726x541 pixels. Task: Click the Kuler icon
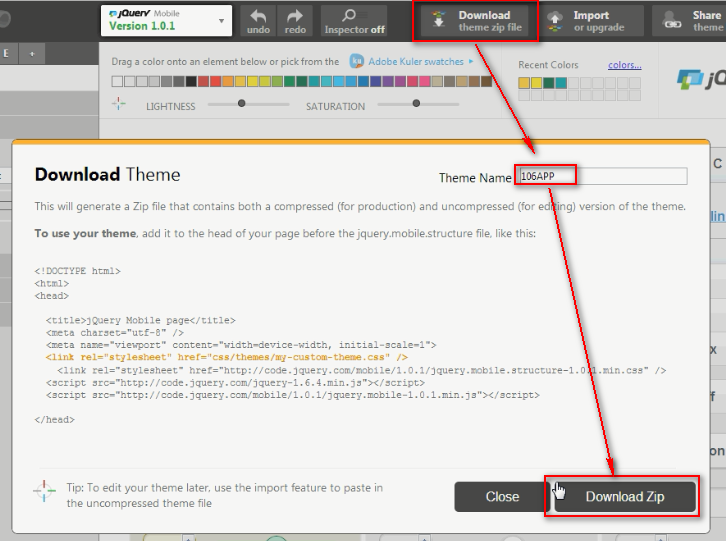coord(356,61)
